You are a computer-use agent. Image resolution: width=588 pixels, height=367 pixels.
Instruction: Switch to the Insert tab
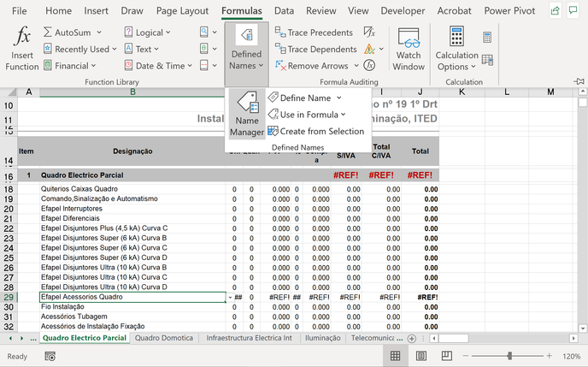[x=96, y=11]
